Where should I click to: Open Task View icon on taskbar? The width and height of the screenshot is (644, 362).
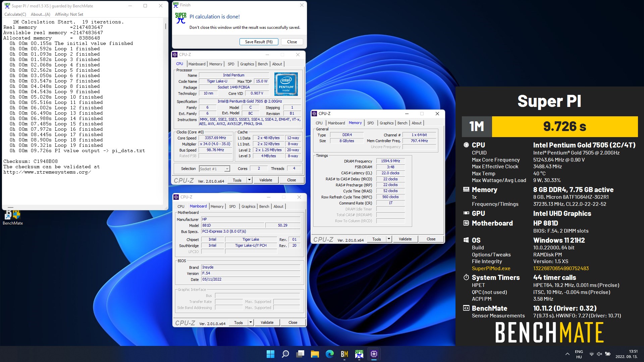tap(300, 354)
